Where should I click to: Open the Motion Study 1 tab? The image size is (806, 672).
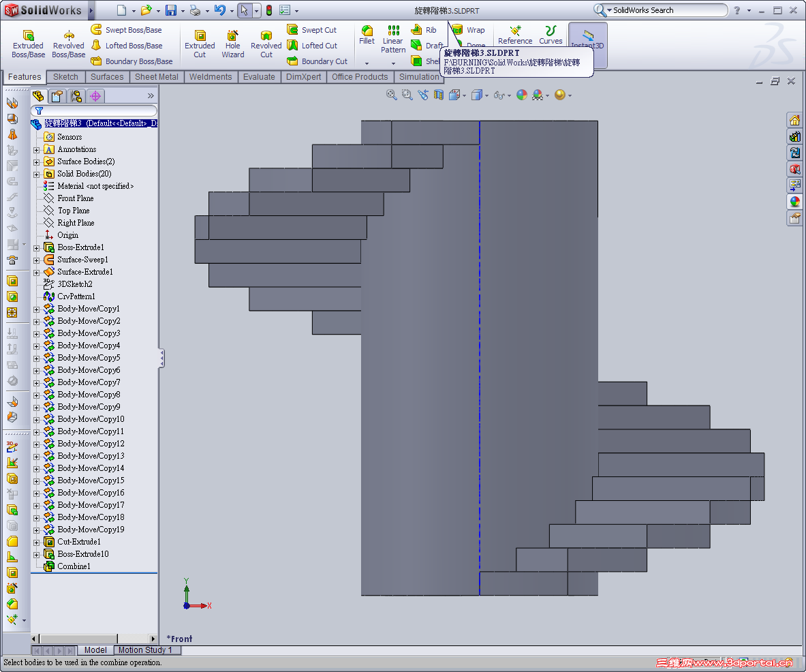(145, 650)
